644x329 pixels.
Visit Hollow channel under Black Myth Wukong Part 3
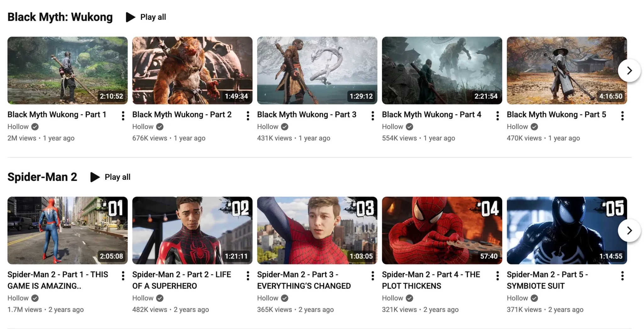pos(268,127)
